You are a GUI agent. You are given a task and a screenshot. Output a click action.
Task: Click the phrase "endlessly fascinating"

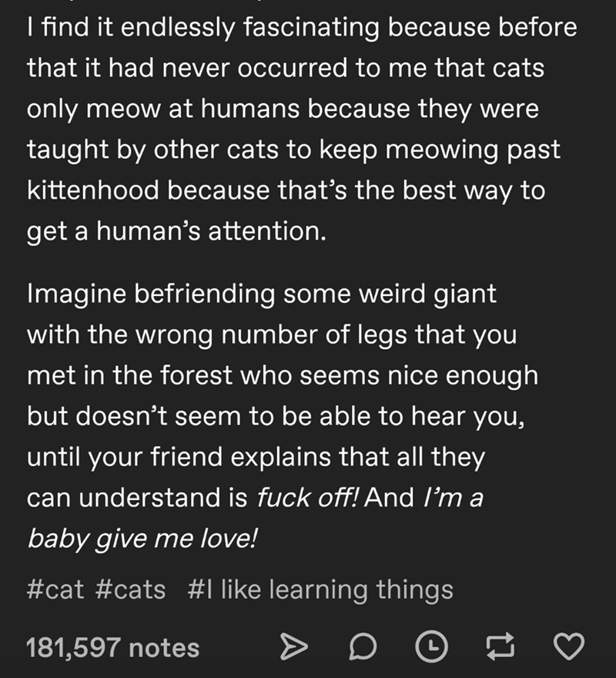[249, 28]
